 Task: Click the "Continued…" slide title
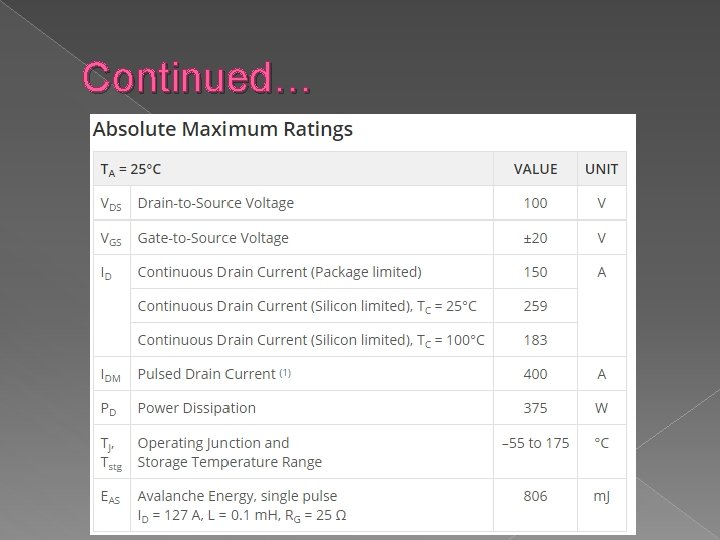[196, 77]
